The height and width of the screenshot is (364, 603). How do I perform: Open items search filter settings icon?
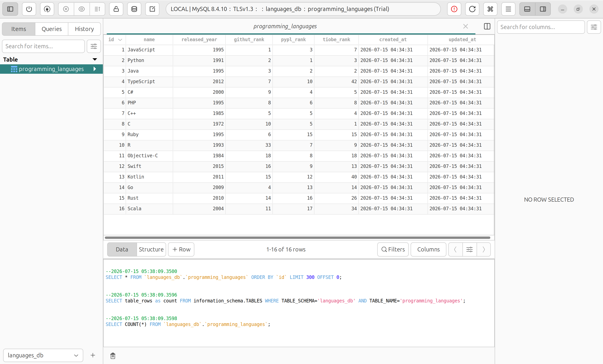tap(94, 46)
